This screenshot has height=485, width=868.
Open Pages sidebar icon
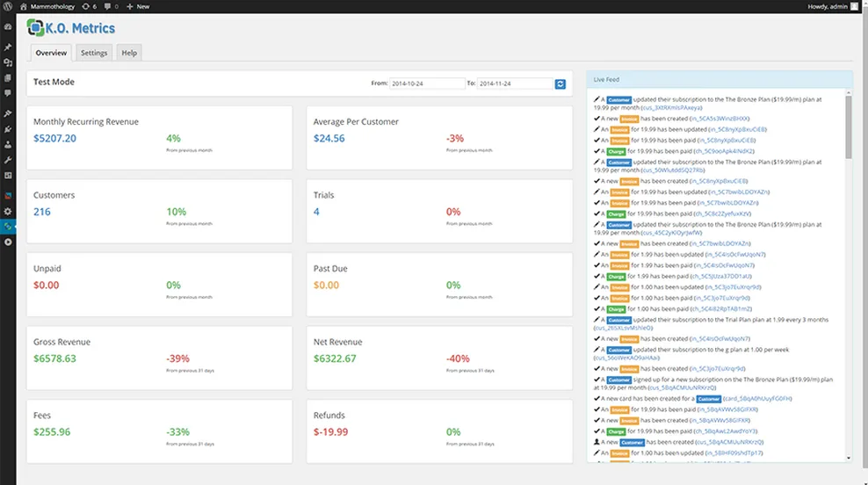[x=8, y=78]
